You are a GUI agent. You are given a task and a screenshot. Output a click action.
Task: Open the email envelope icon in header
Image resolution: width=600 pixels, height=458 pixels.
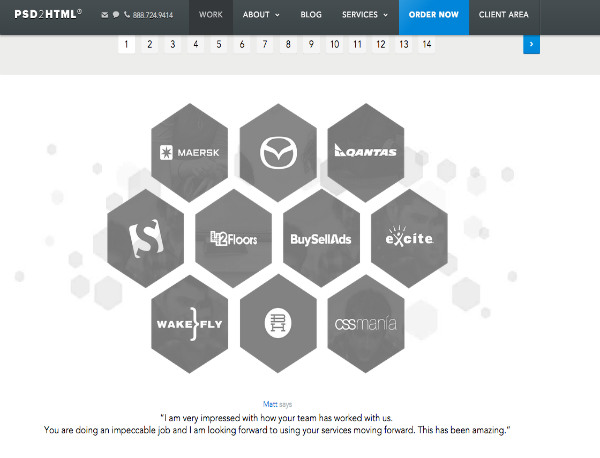point(104,15)
